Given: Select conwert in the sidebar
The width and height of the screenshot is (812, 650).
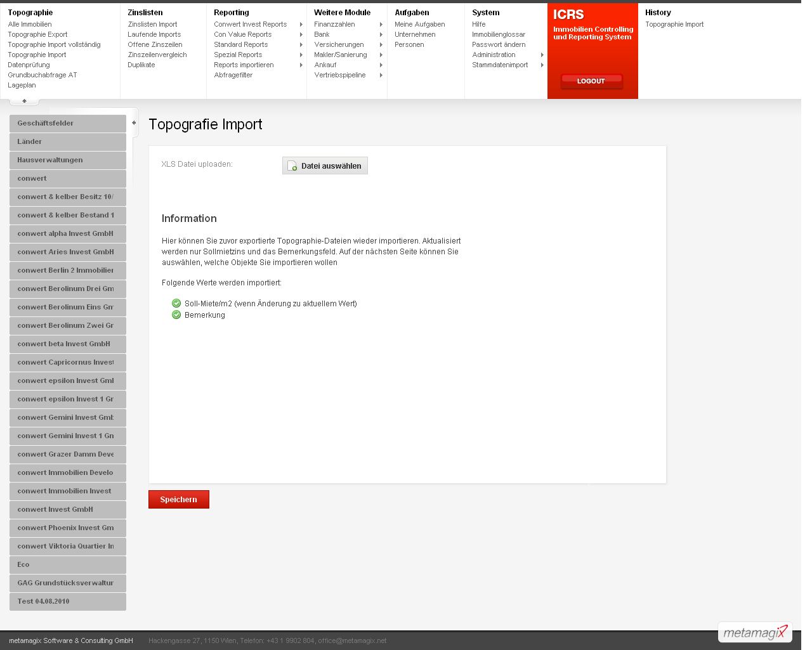Looking at the screenshot, I should (x=68, y=178).
